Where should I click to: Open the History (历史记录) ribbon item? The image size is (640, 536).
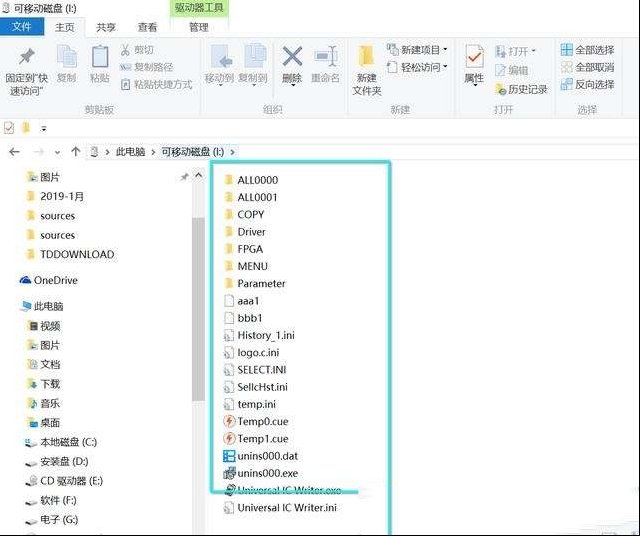coord(520,89)
